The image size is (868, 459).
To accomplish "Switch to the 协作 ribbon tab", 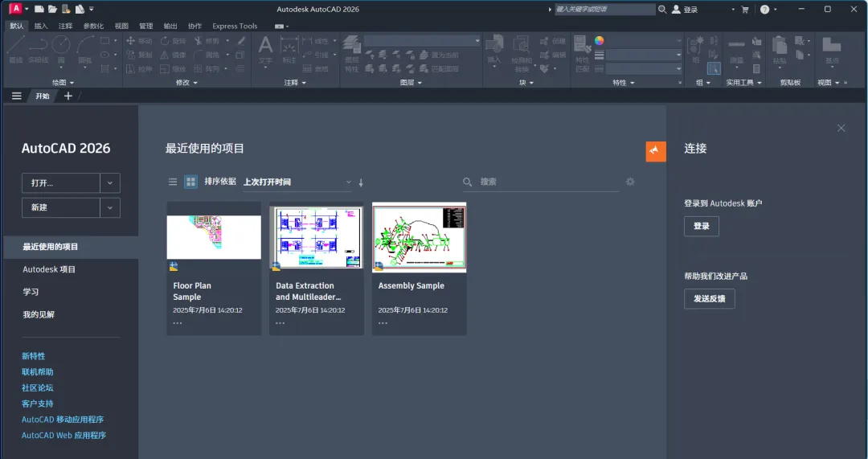I will (194, 26).
